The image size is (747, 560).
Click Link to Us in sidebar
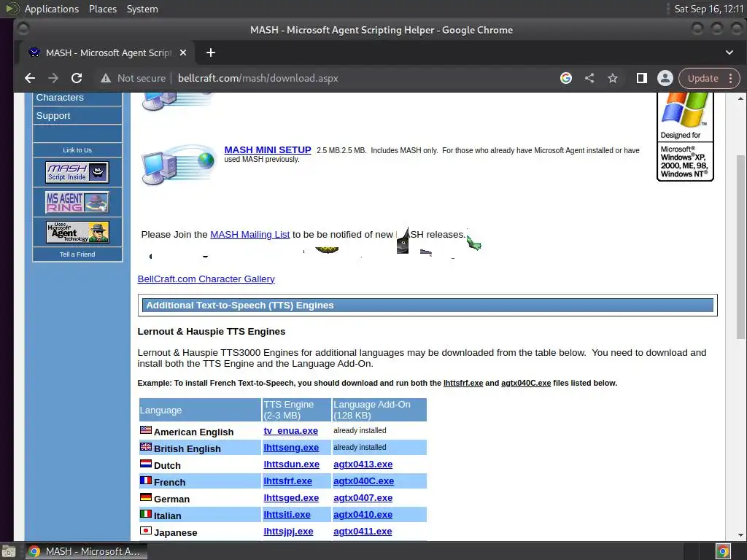tap(77, 150)
